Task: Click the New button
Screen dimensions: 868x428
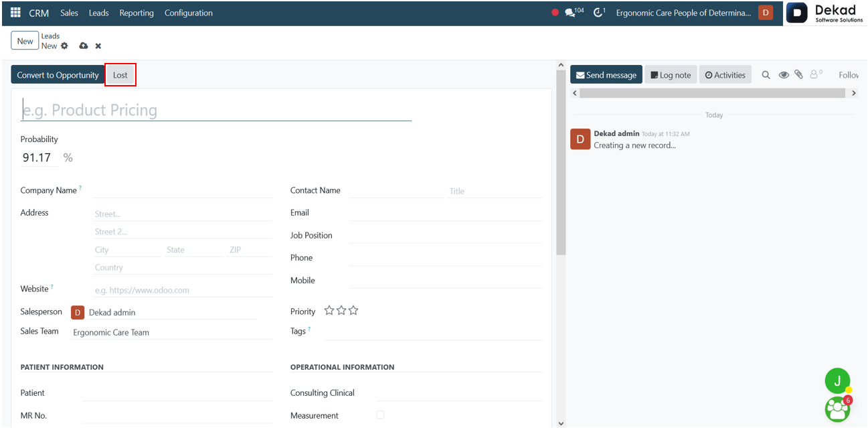Action: pos(25,41)
